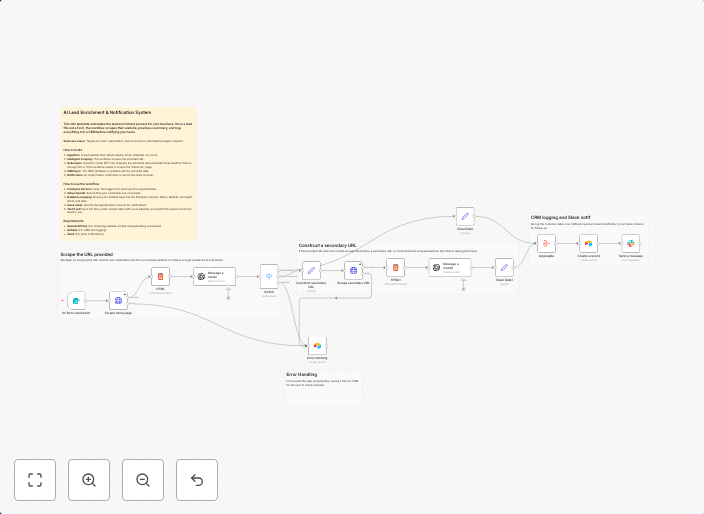Click the Create a record label
This screenshot has width=704, height=514.
click(589, 256)
